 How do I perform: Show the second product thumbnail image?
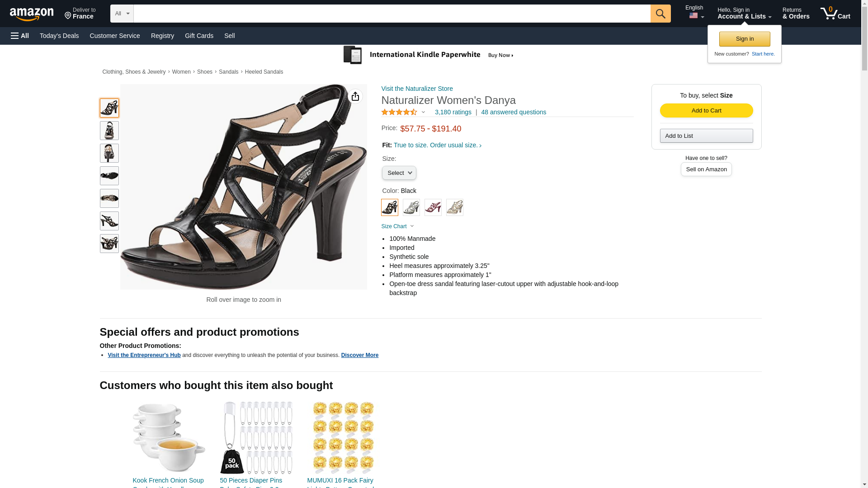point(109,131)
